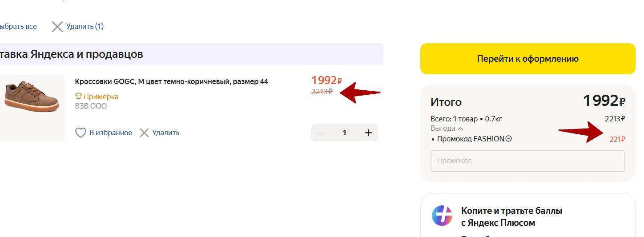Click the Примерка t-shirt icon
The width and height of the screenshot is (644, 237).
pos(78,96)
